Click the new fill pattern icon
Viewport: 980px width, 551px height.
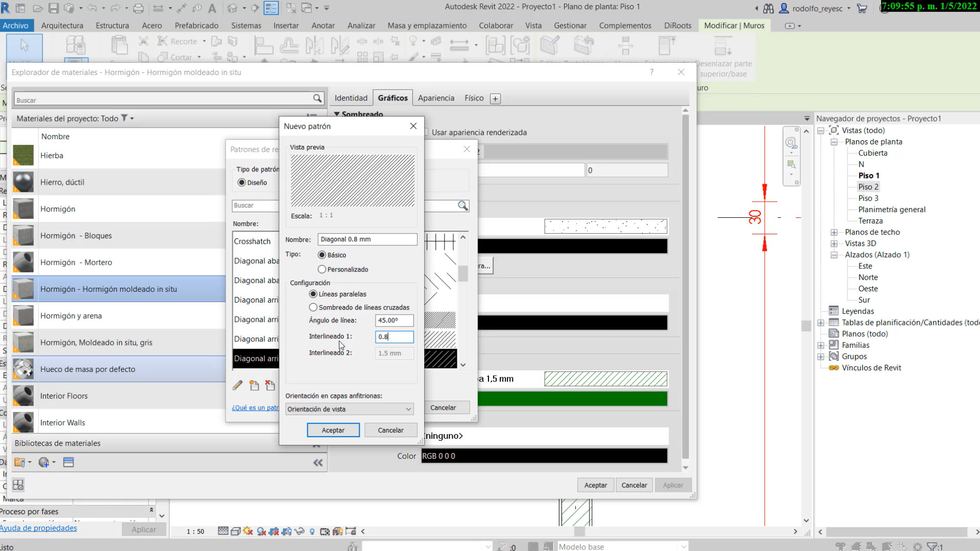254,386
